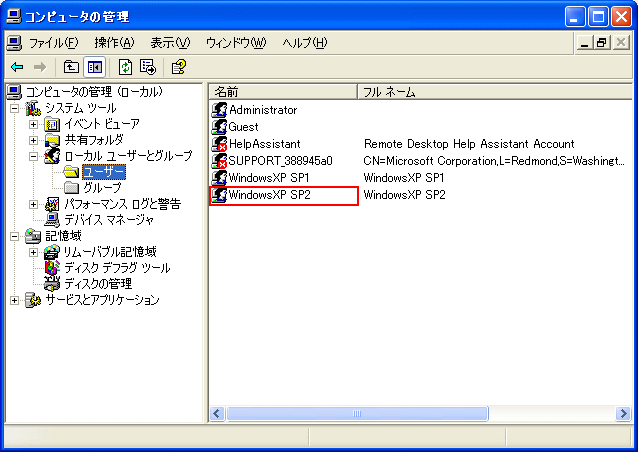Restore the inner MDI console window
Viewport: 638px width, 452px height.
602,43
